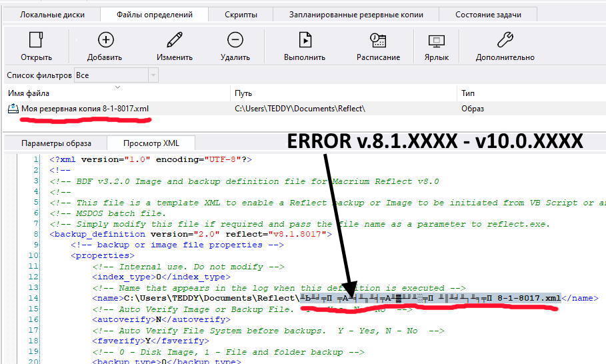
Task: Click the Открыть (Open) toolbar icon
Action: point(36,40)
